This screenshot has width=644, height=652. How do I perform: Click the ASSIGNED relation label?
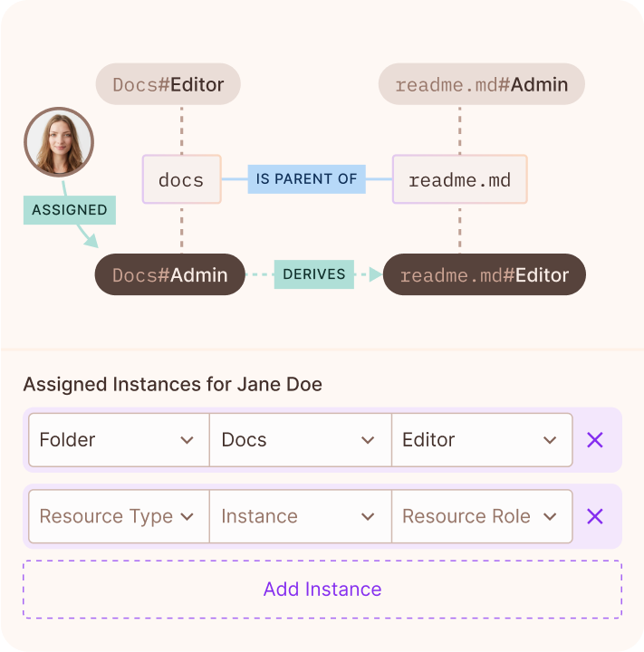[x=69, y=209]
